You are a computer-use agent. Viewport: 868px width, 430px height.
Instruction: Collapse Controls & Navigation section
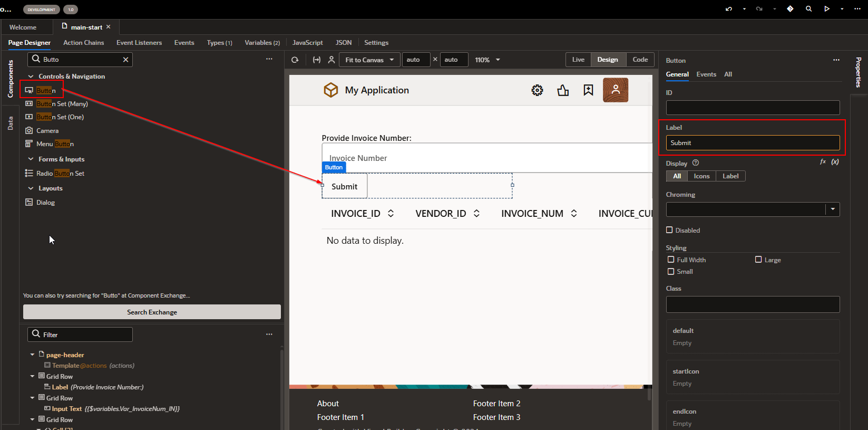[31, 77]
